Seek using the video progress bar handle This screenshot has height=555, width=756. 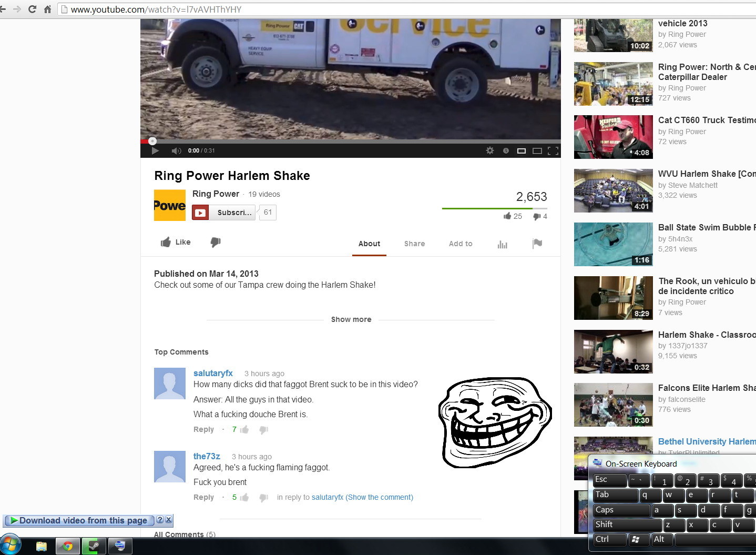point(152,140)
